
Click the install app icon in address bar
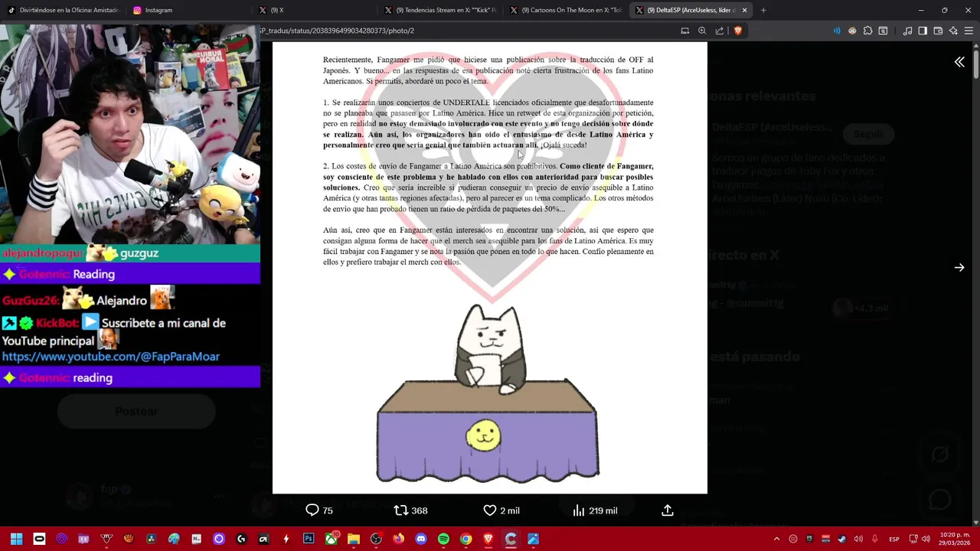pos(685,31)
